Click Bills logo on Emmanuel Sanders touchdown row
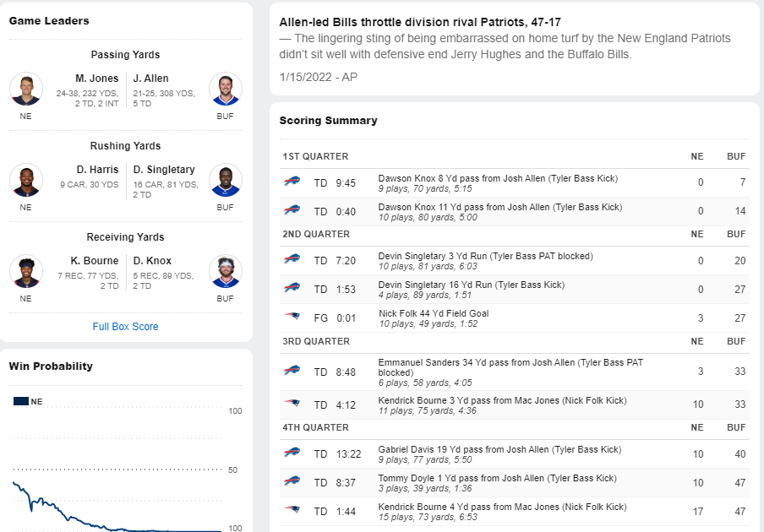This screenshot has width=764, height=532. click(x=292, y=370)
